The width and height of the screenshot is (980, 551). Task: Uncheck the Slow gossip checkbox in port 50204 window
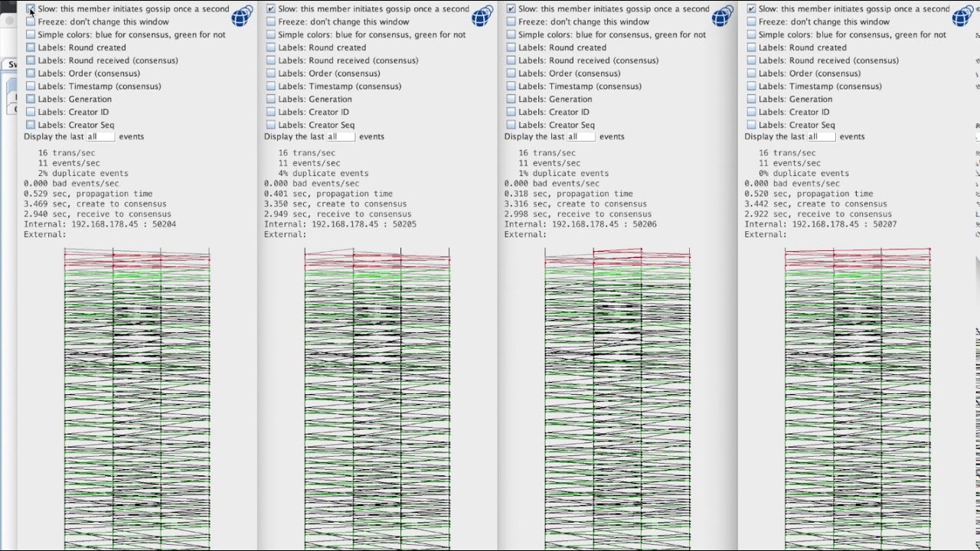coord(31,9)
